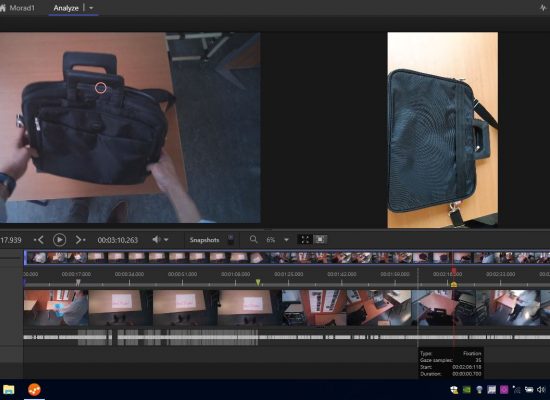Click the 00:00:34.000 time label
This screenshot has width=550, height=400.
(x=129, y=274)
